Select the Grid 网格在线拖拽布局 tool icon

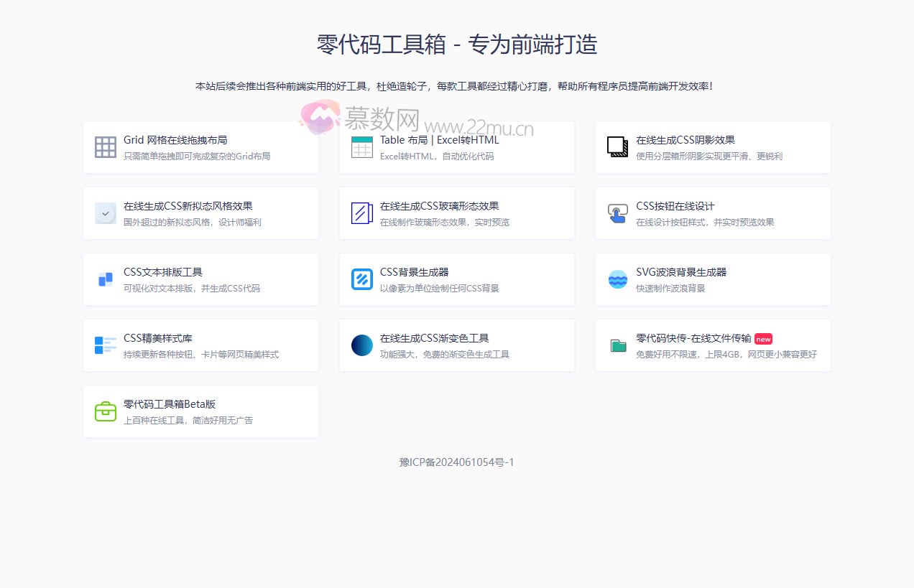pos(105,147)
